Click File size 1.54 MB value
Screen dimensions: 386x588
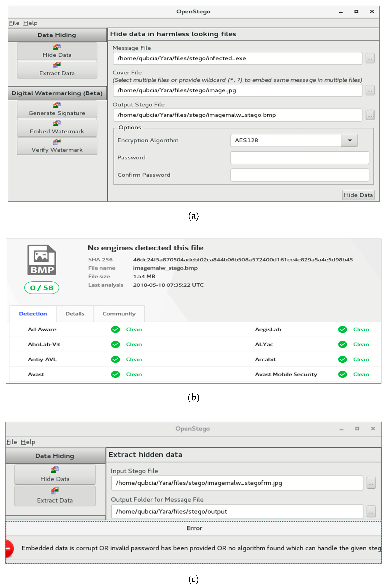pos(144,276)
